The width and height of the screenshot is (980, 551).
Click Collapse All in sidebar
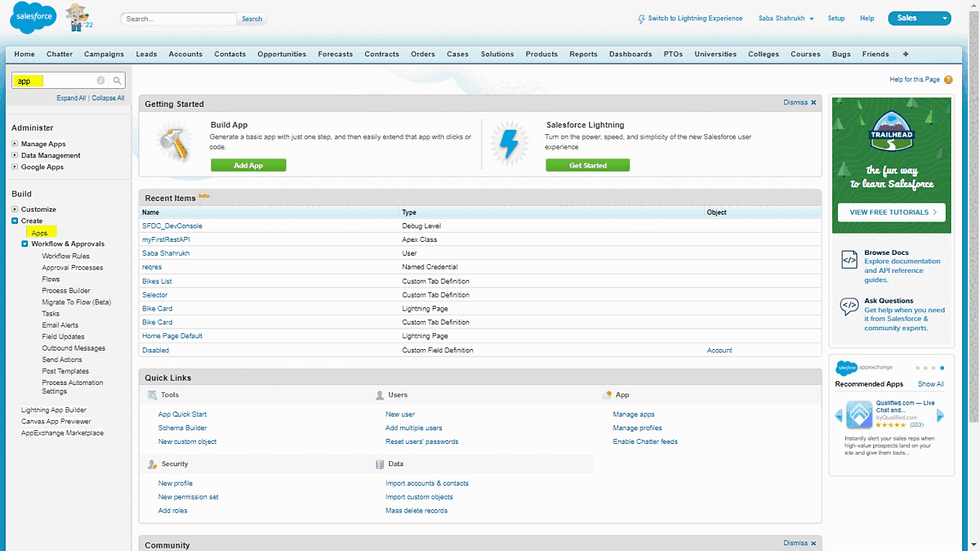108,98
